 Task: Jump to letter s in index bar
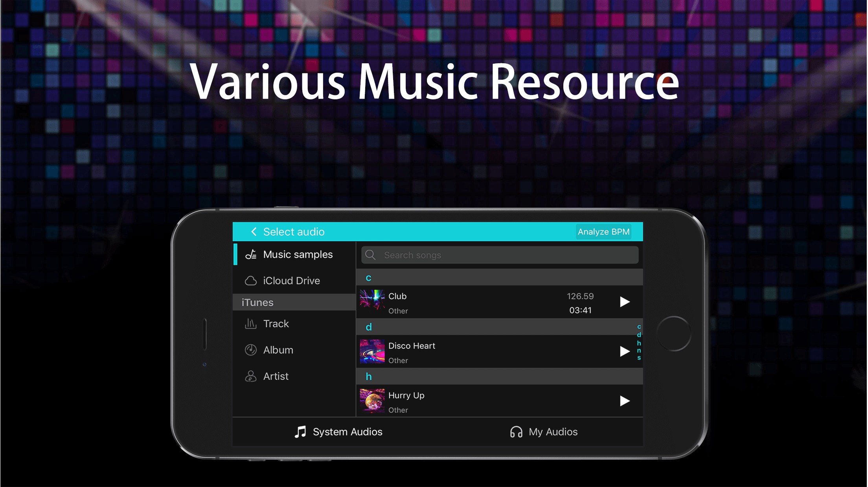coord(639,358)
